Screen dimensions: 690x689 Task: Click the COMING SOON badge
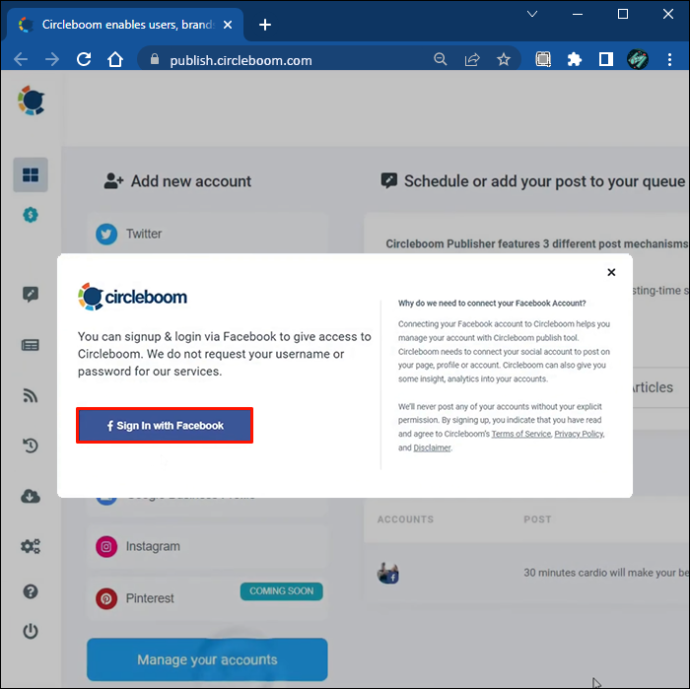[x=281, y=591]
